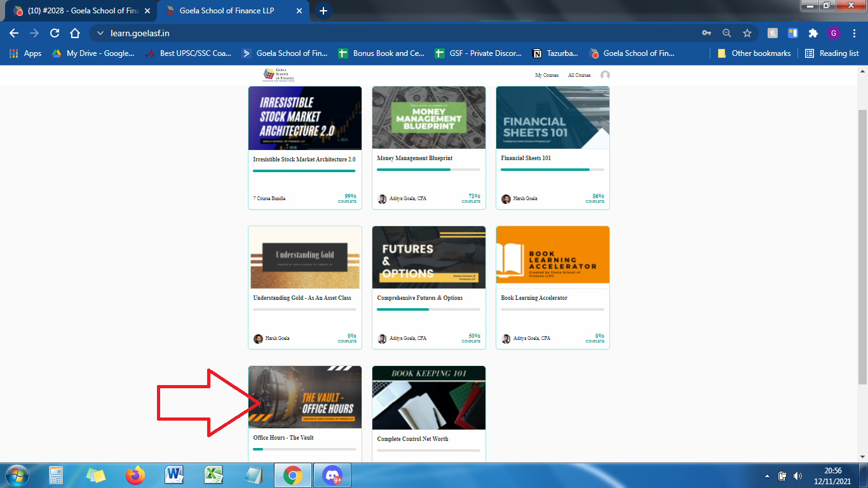
Task: Open the saved passwords key icon
Action: pos(706,33)
